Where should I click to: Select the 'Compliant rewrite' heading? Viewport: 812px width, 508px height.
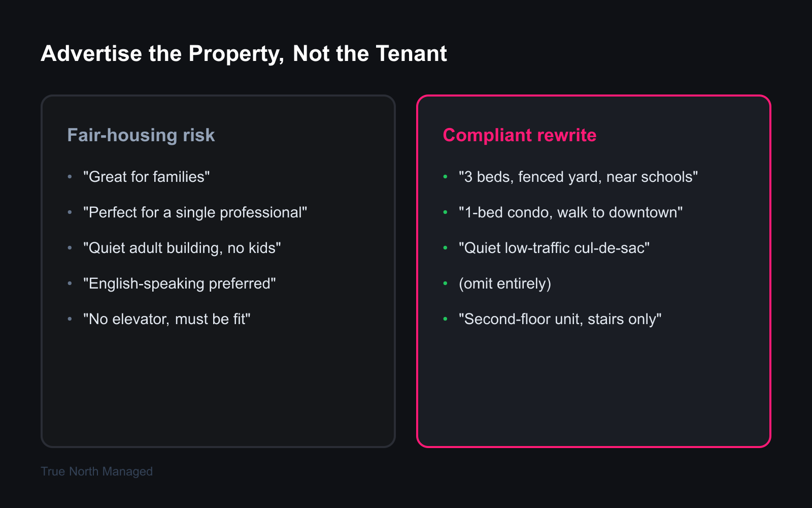coord(519,135)
